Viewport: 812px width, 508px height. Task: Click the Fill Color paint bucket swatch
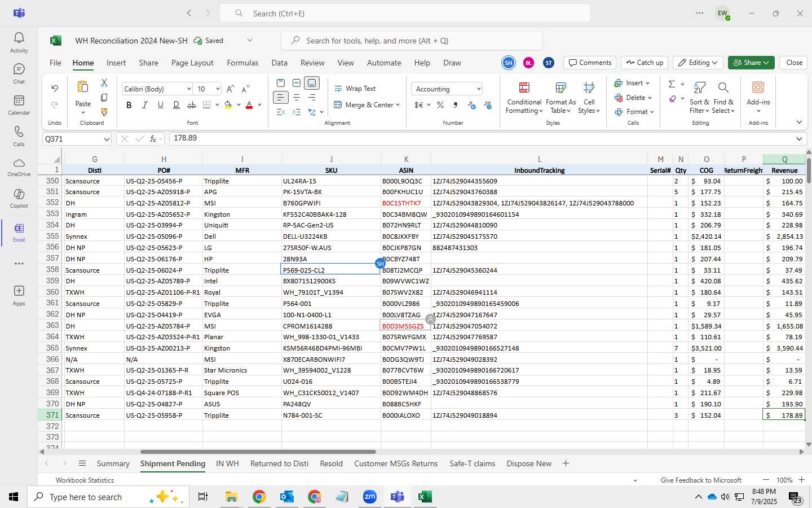tap(228, 105)
